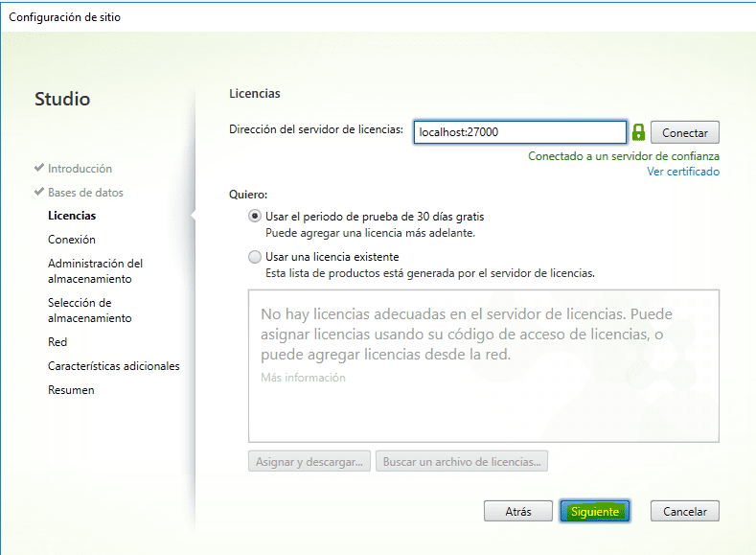Click the checkmark next to Bases de datos
Image resolution: width=756 pixels, height=555 pixels.
[x=39, y=192]
